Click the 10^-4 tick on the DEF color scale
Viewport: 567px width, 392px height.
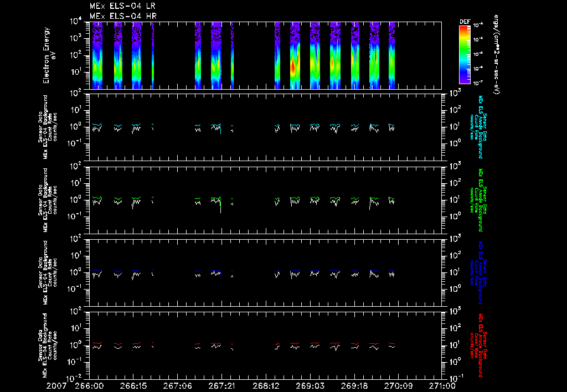pyautogui.click(x=478, y=39)
